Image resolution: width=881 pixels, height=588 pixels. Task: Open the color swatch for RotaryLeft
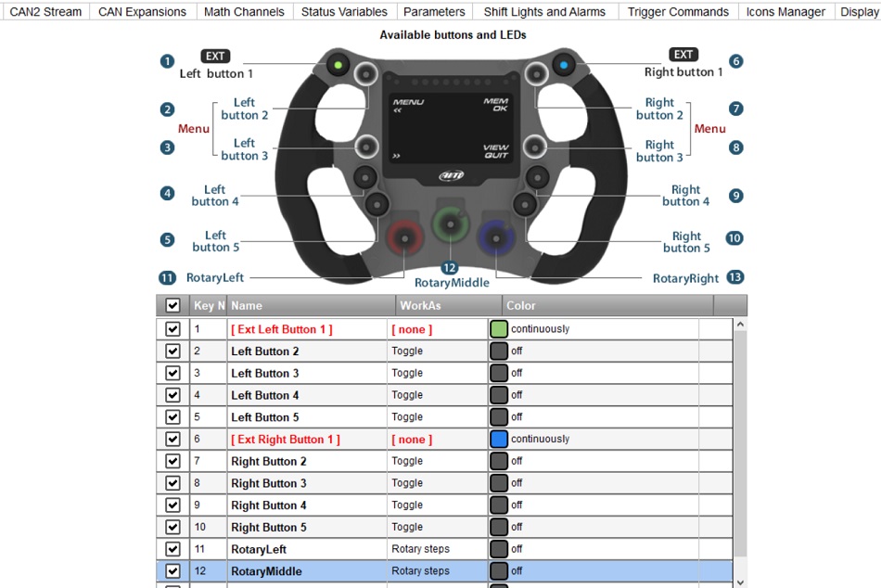[499, 549]
